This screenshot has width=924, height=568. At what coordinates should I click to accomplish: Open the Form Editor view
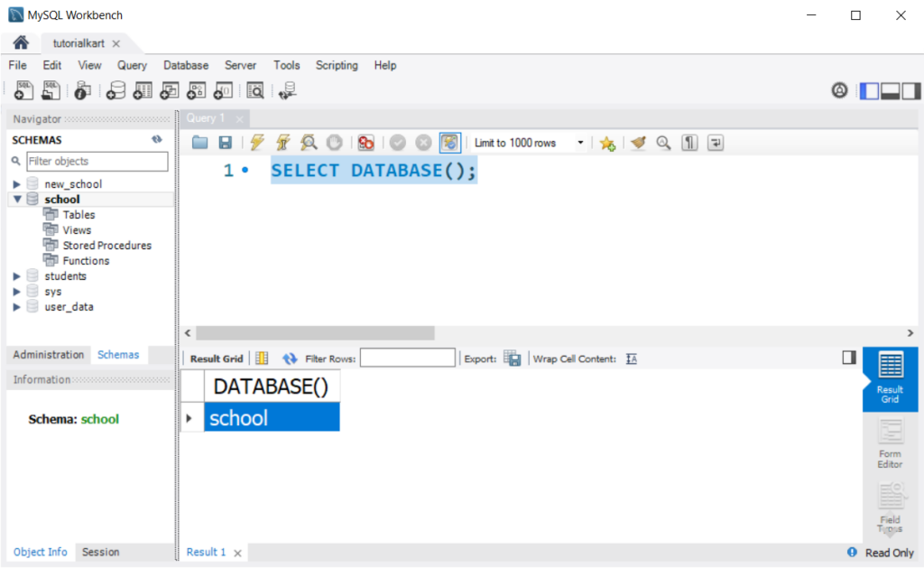890,443
